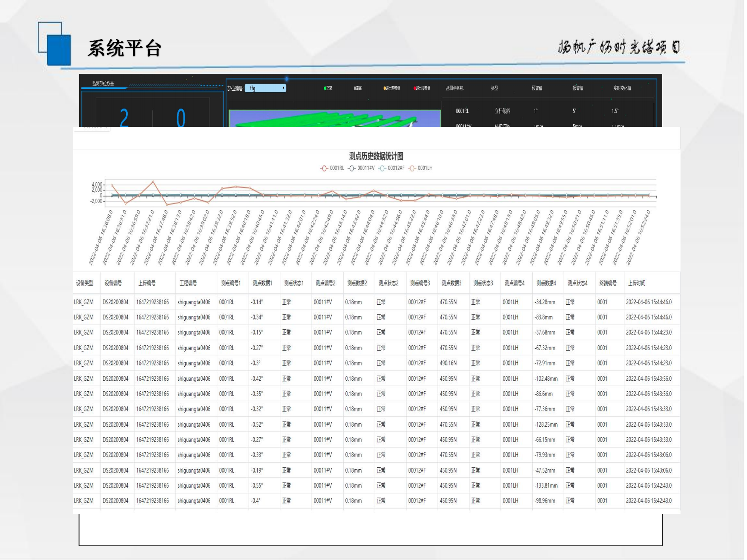Click the -34.28mm value cell
Image resolution: width=747 pixels, height=560 pixels.
(545, 302)
